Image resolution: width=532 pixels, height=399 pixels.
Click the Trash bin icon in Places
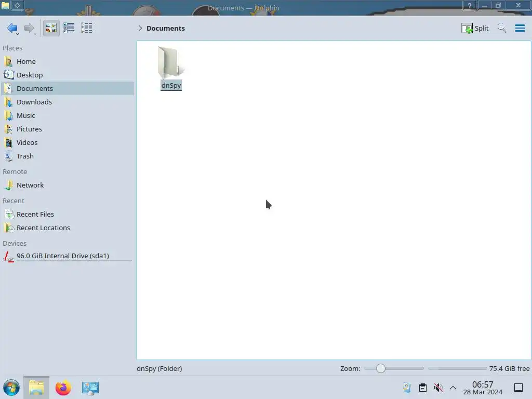[9, 156]
